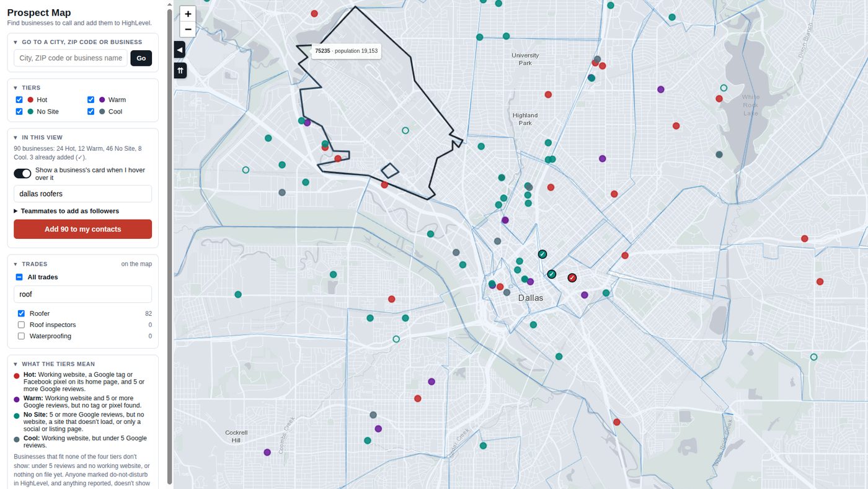Click the 'Highland Park' map label
Viewport: 868px width, 489px height.
[x=525, y=119]
